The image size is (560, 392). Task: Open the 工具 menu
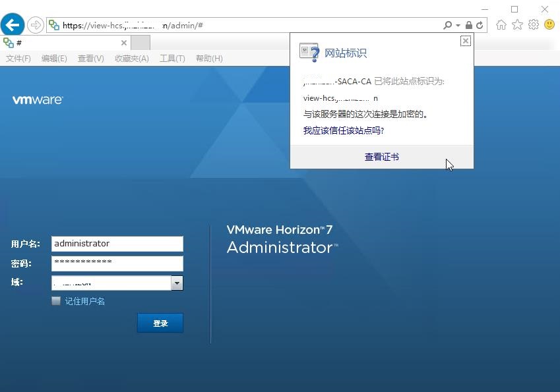tap(172, 58)
